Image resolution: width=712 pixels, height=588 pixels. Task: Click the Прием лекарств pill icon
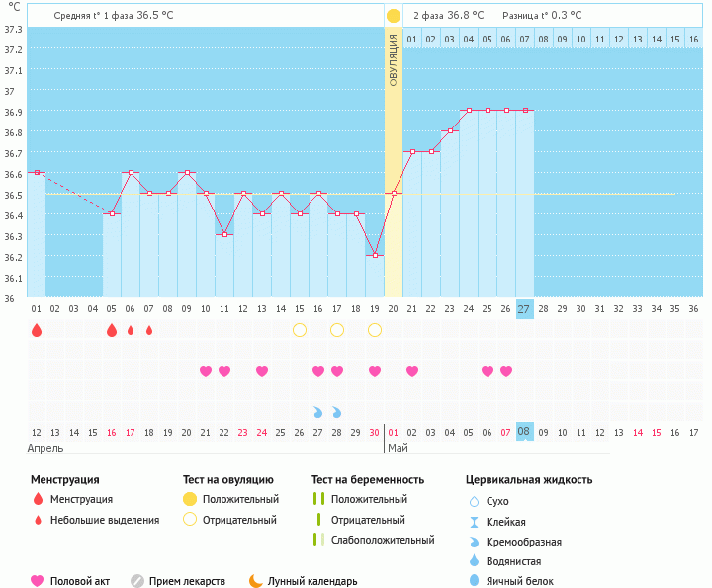137,581
